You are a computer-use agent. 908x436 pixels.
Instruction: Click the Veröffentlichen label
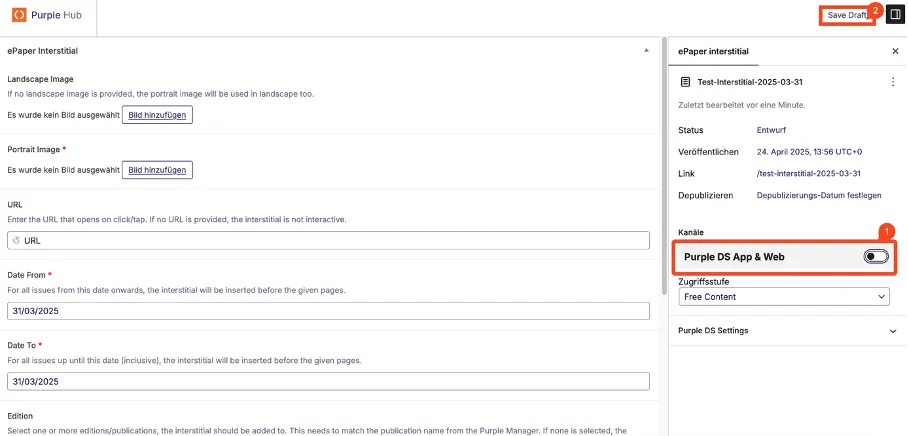point(708,152)
